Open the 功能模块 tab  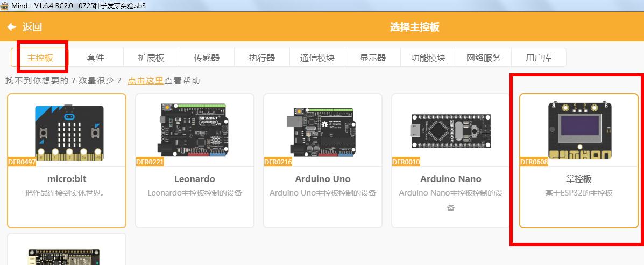428,58
